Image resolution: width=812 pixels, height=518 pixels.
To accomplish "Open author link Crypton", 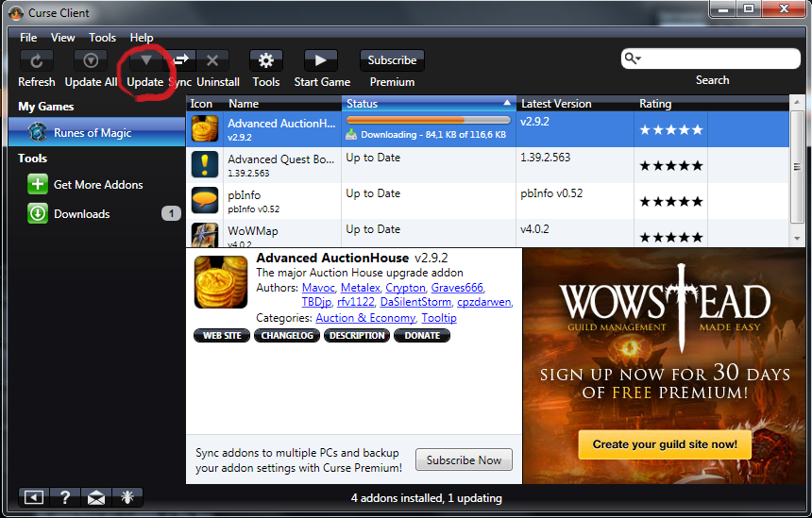I will tap(405, 288).
